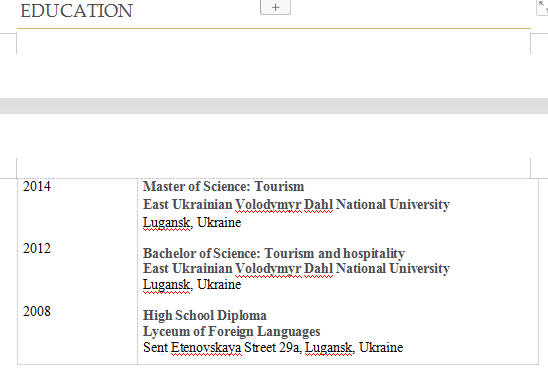This screenshot has height=372, width=548.
Task: Click the plus insert button above the page
Action: 275,7
